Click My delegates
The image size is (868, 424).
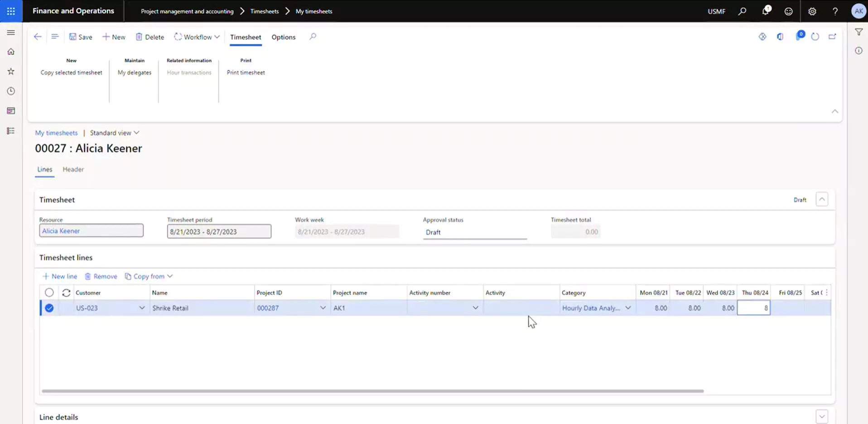click(x=135, y=72)
